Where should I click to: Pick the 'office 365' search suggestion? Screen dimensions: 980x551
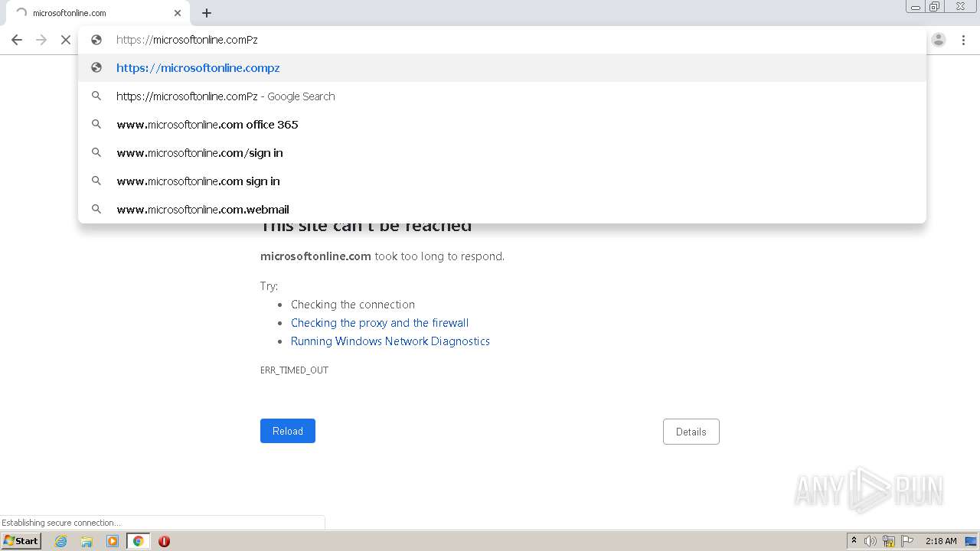(x=502, y=125)
